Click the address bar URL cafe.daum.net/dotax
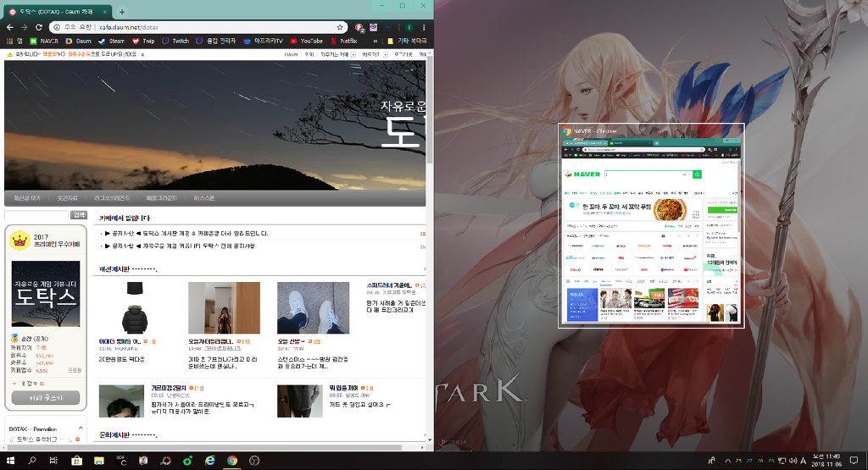 129,27
